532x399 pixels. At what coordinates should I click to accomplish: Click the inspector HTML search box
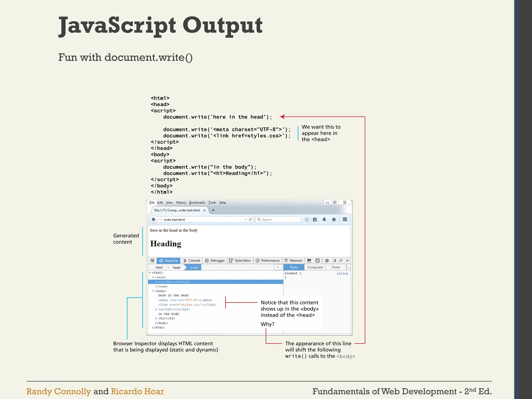tap(278, 267)
